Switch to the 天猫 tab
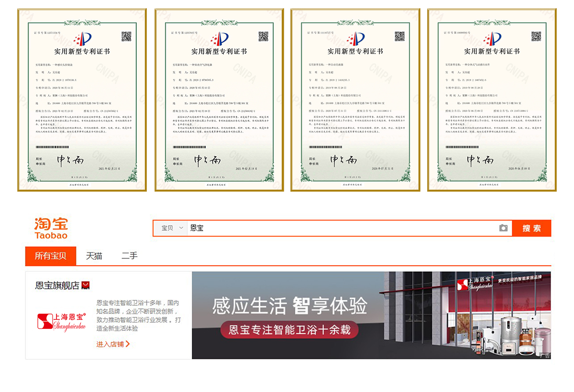 (x=94, y=256)
